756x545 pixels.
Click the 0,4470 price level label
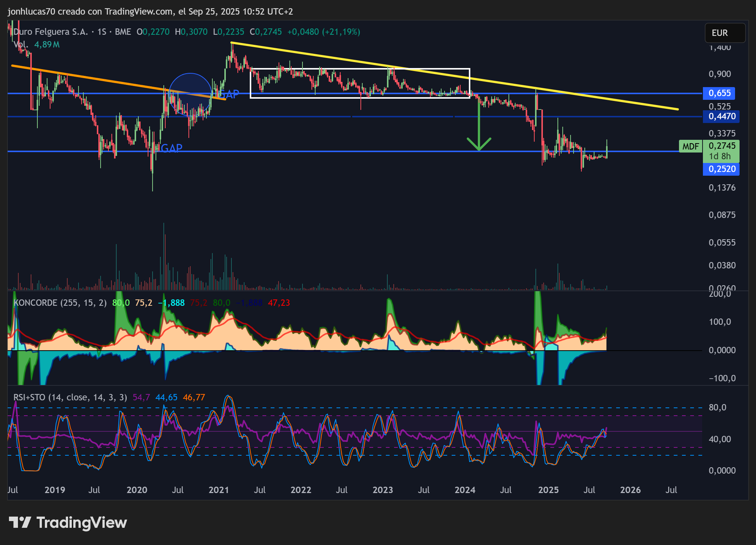[x=721, y=116]
